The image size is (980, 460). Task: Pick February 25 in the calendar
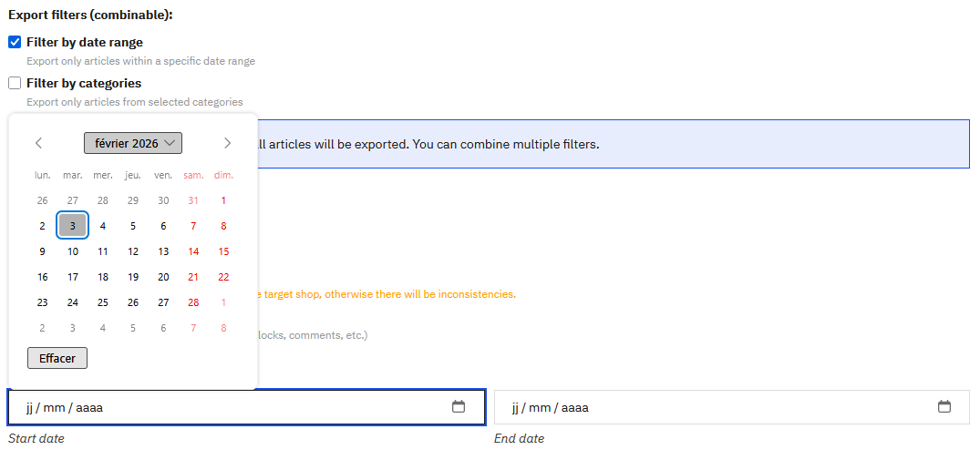click(103, 302)
